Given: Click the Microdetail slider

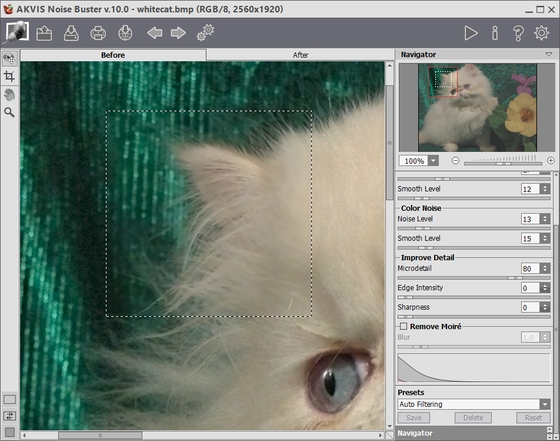Looking at the screenshot, I should [474, 278].
